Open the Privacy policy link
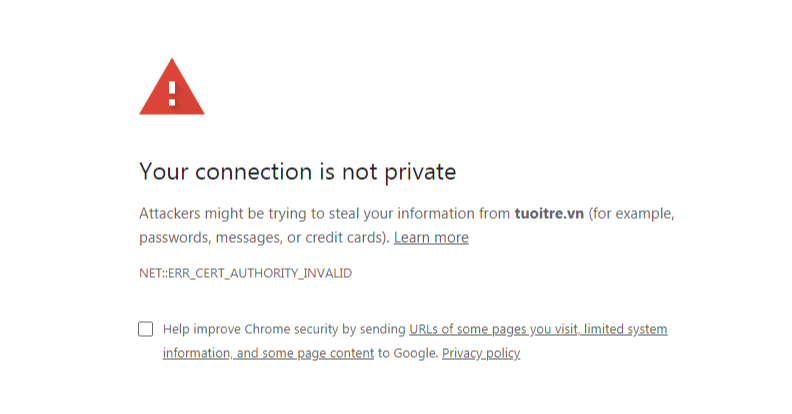Image resolution: width=792 pixels, height=414 pixels. (481, 353)
